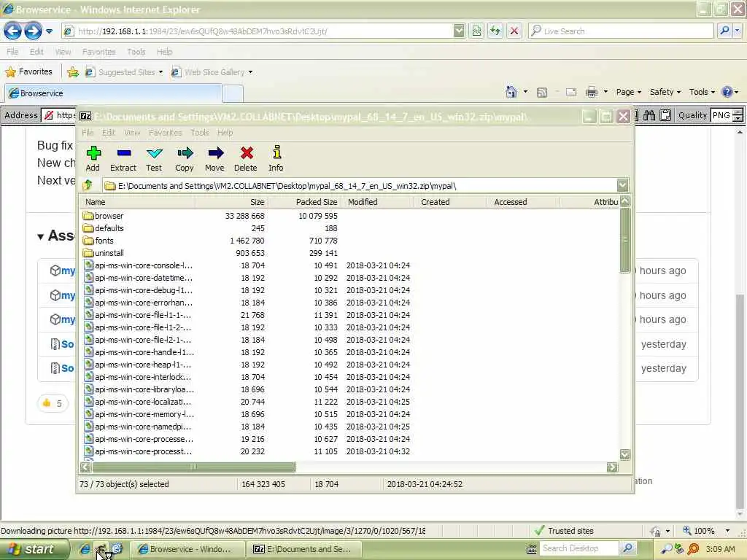The width and height of the screenshot is (747, 560).
Task: Select the Browservice tab
Action: tap(113, 93)
